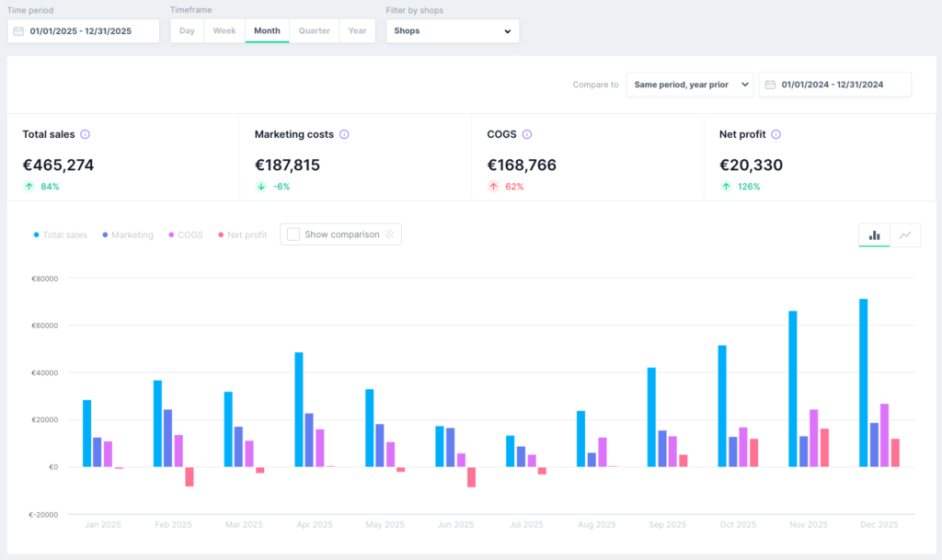Select the Quarter timeframe tab

pos(315,30)
